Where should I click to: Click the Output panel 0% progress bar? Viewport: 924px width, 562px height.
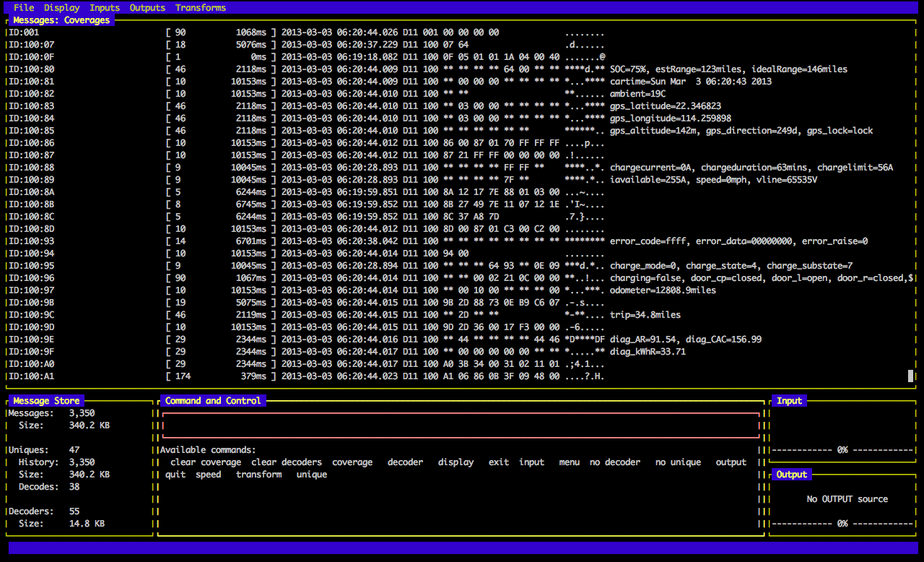[842, 524]
